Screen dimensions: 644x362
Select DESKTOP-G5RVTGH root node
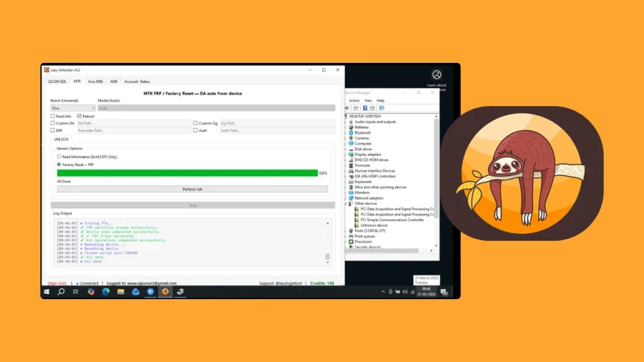(x=365, y=116)
